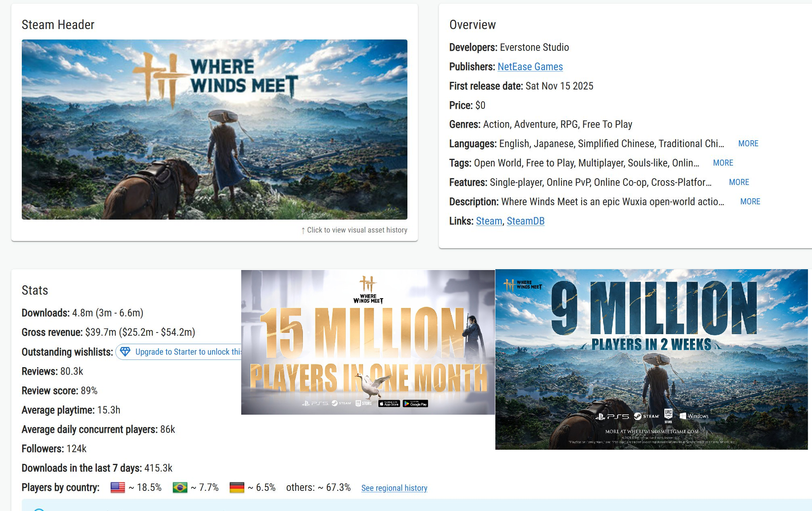The image size is (812, 511).
Task: Click the up arrow beside visual asset history
Action: (x=303, y=231)
